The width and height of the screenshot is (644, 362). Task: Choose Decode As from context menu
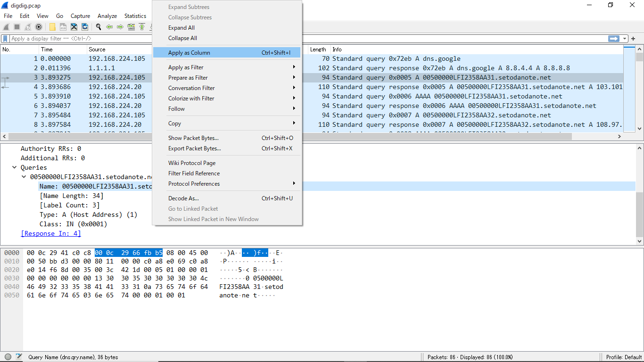coord(227,198)
